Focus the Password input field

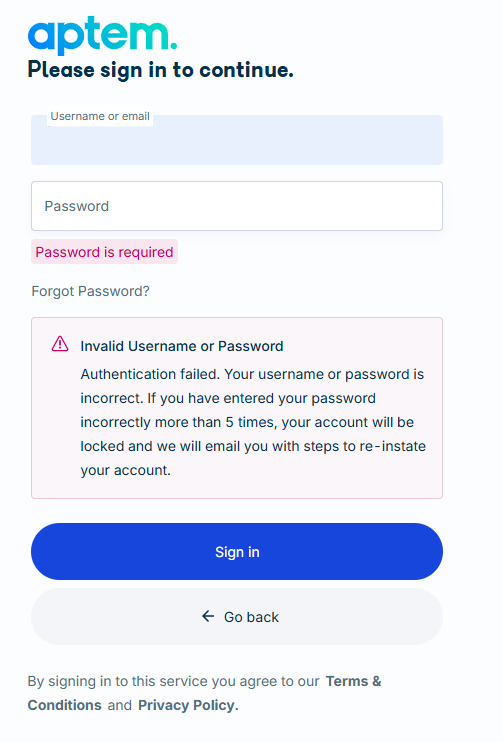[x=237, y=206]
